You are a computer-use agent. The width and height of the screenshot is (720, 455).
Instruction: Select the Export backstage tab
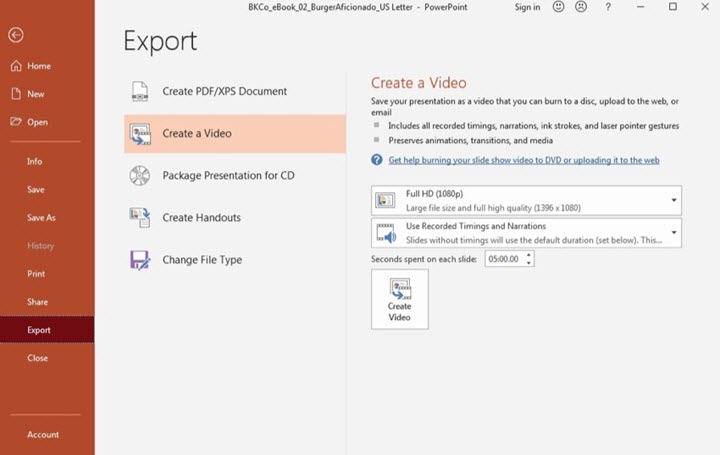point(47,330)
